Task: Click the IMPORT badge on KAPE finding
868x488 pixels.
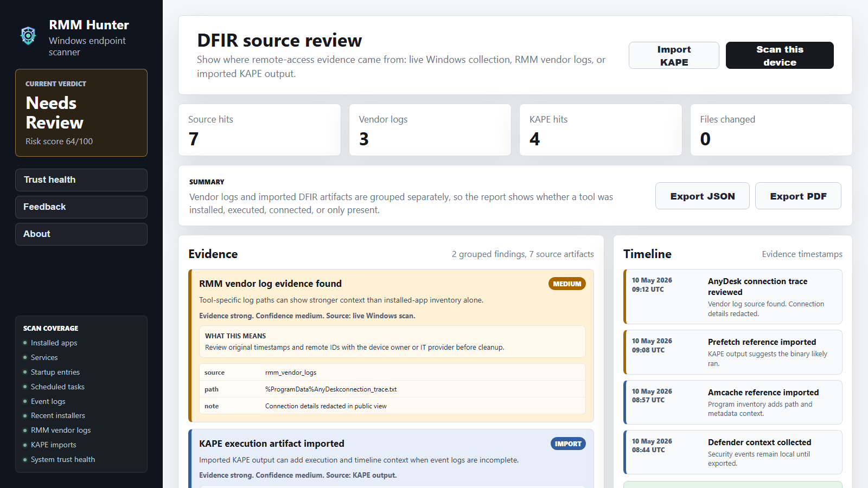Action: pos(568,444)
